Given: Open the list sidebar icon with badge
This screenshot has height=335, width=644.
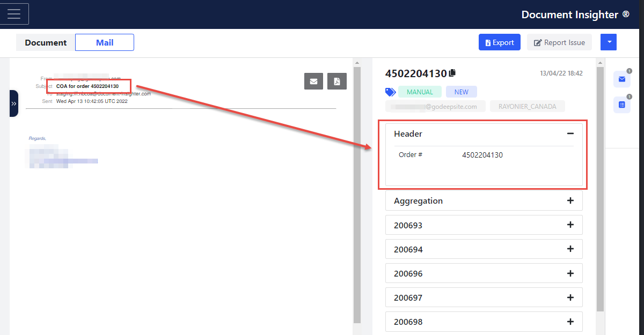Looking at the screenshot, I should click(x=622, y=105).
